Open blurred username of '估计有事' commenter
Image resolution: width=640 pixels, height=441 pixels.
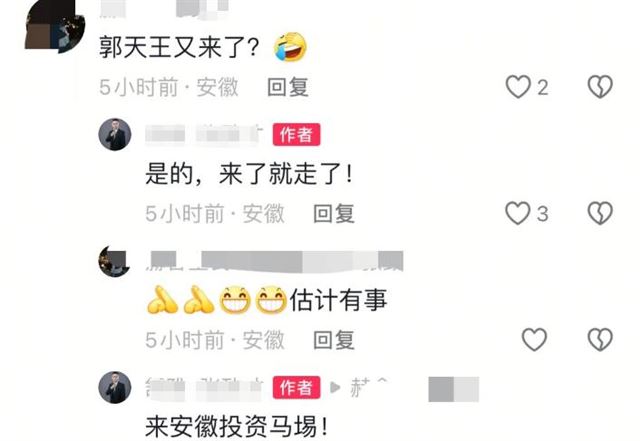[276, 261]
